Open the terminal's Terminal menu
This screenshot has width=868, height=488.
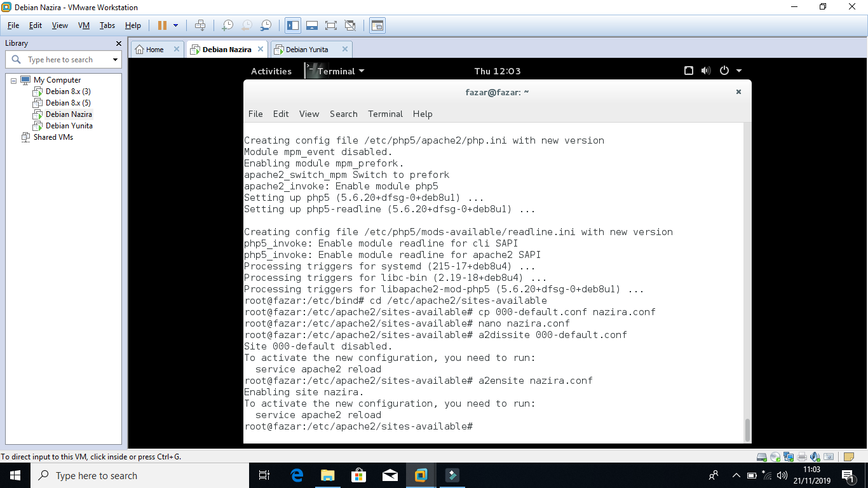coord(386,114)
